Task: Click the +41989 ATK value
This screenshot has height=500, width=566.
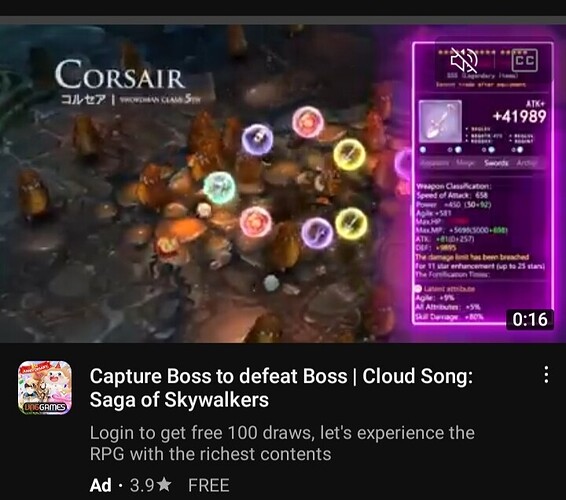Action: [x=519, y=116]
